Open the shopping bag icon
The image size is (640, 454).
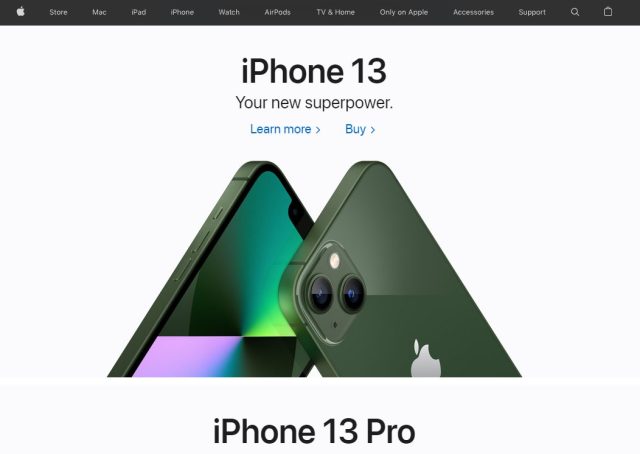(608, 12)
